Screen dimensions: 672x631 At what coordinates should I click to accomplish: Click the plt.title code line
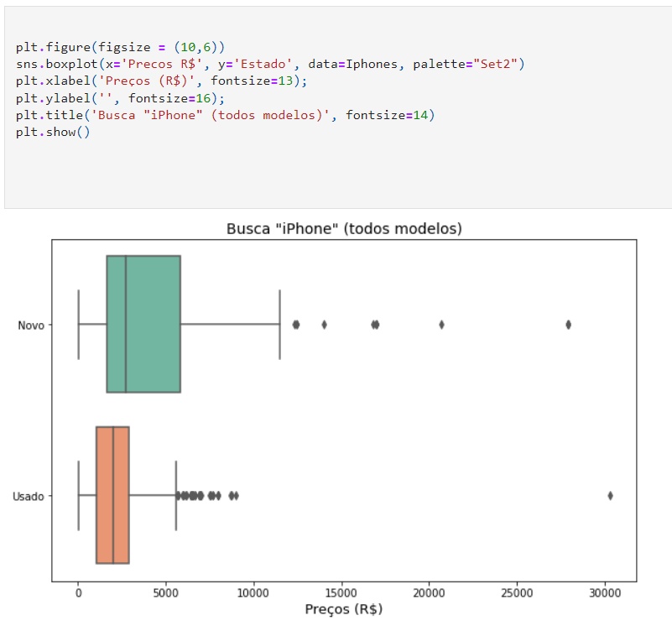tap(225, 115)
